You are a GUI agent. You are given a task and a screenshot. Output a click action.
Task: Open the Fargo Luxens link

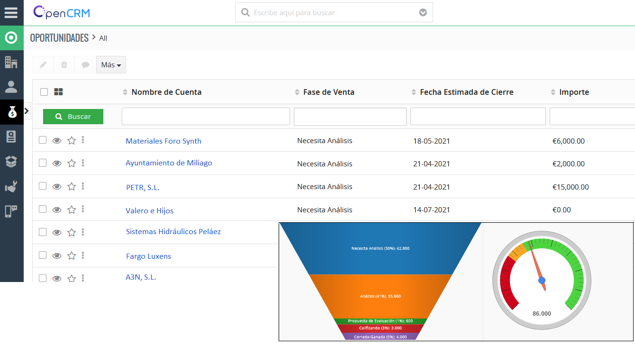(x=148, y=256)
